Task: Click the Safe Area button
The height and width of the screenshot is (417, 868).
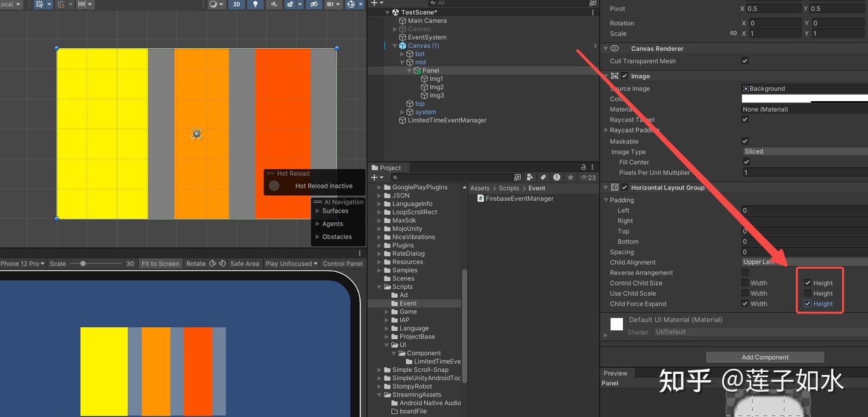Action: (x=245, y=263)
